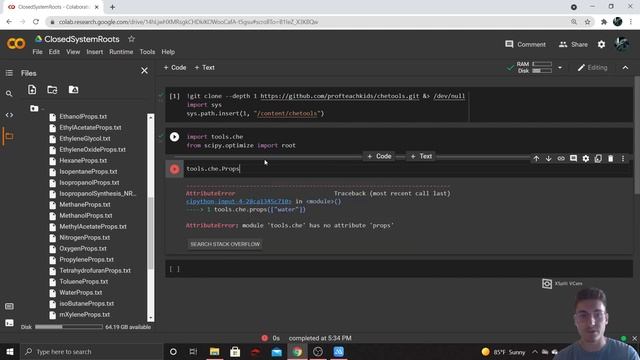The image size is (640, 360).
Task: Open the code snippets sidebar icon
Action: coord(9,115)
